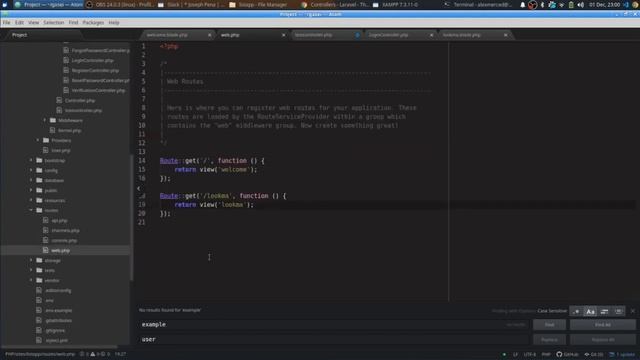Open Controller.php in the project tree

(x=80, y=100)
